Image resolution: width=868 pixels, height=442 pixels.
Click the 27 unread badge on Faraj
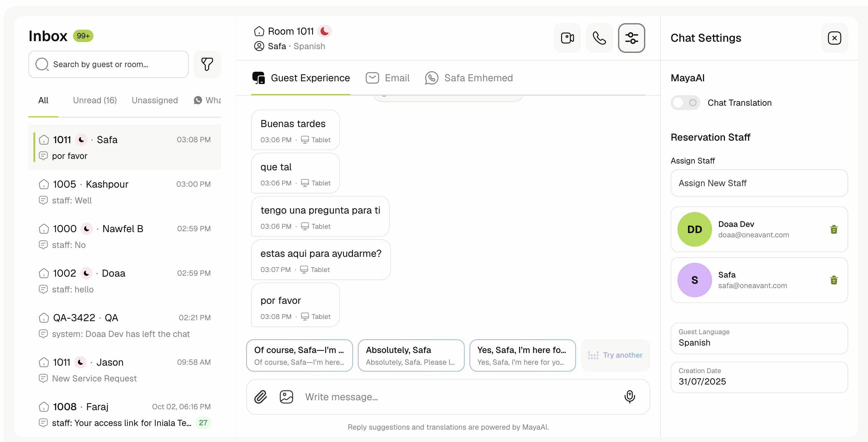coord(203,423)
